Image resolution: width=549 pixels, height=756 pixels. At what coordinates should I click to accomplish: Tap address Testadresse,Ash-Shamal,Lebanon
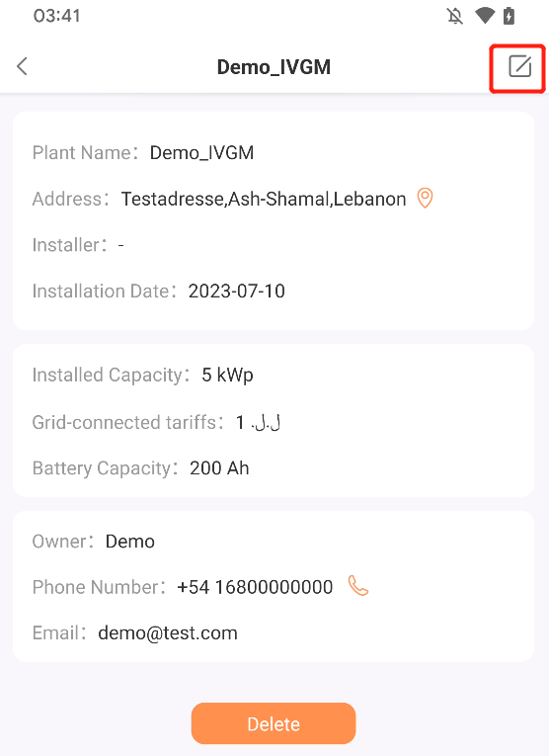tap(264, 199)
